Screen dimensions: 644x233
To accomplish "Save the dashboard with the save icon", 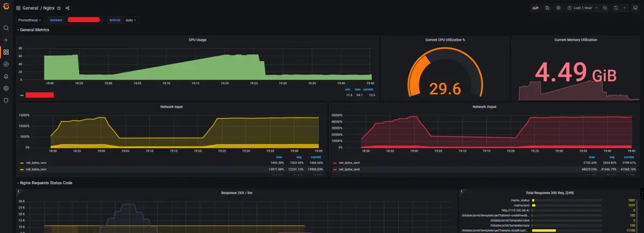I will click(547, 8).
